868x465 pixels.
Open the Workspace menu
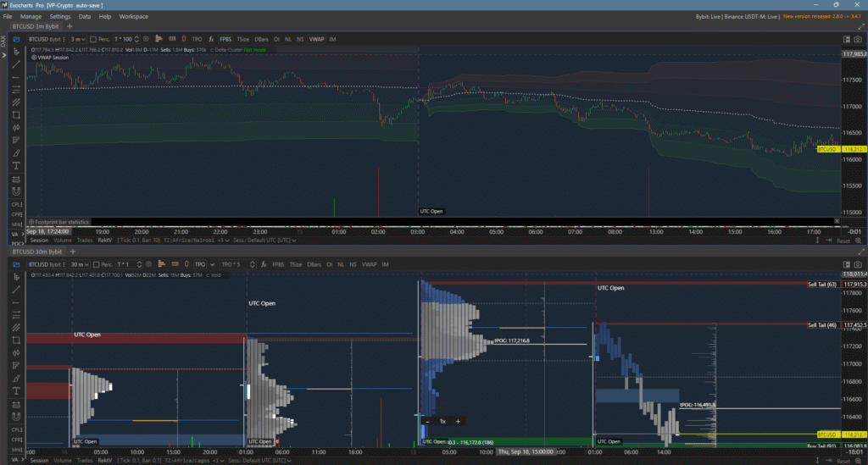pyautogui.click(x=133, y=16)
